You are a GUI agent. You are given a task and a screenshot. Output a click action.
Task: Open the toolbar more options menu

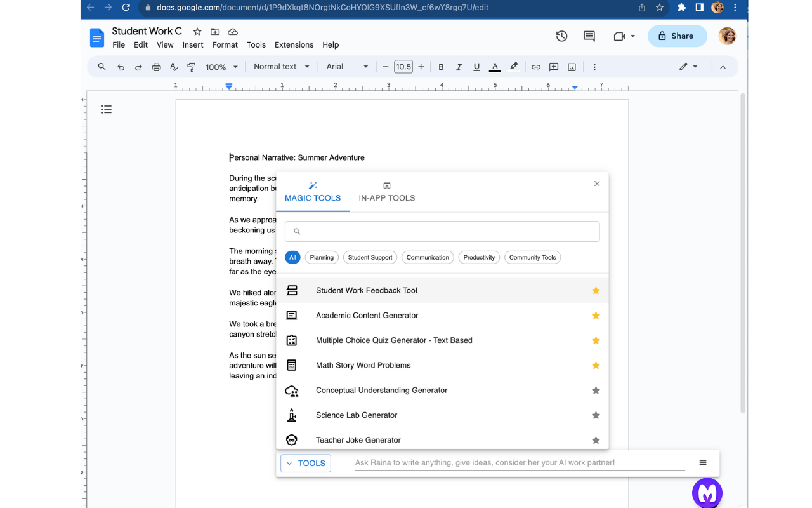click(594, 67)
